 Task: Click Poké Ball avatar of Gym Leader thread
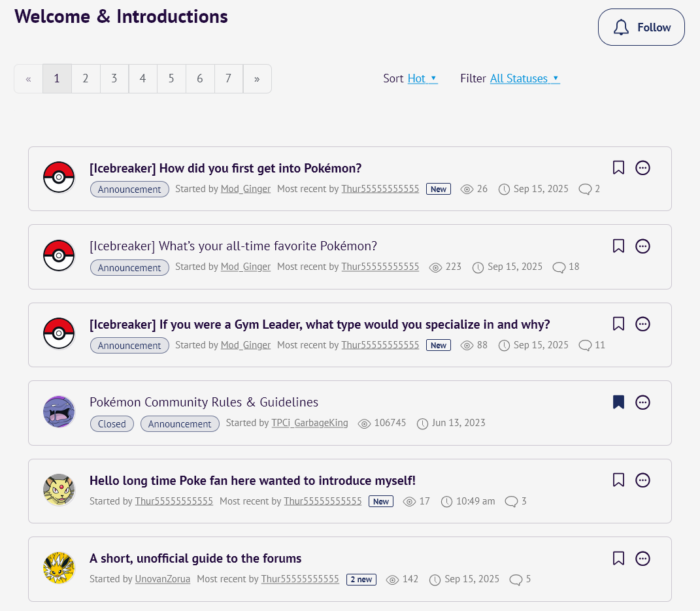pos(59,334)
